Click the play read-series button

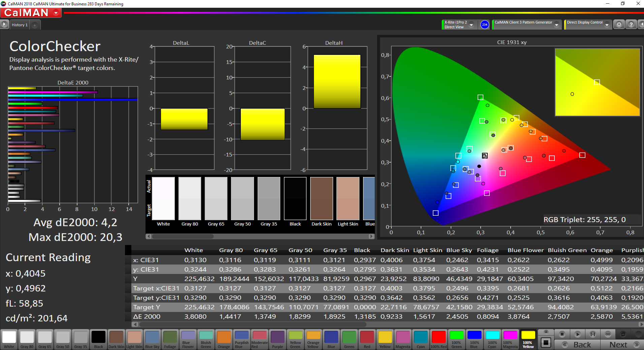(x=577, y=334)
